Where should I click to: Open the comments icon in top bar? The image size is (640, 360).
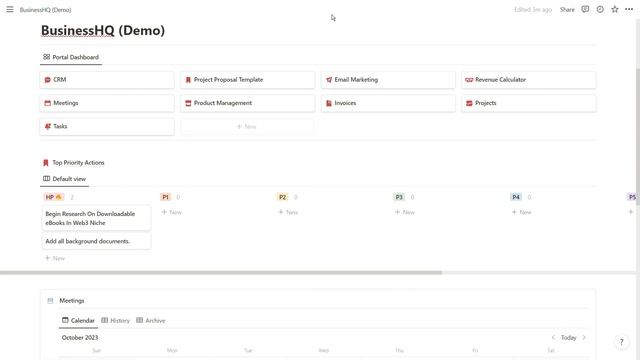point(585,9)
